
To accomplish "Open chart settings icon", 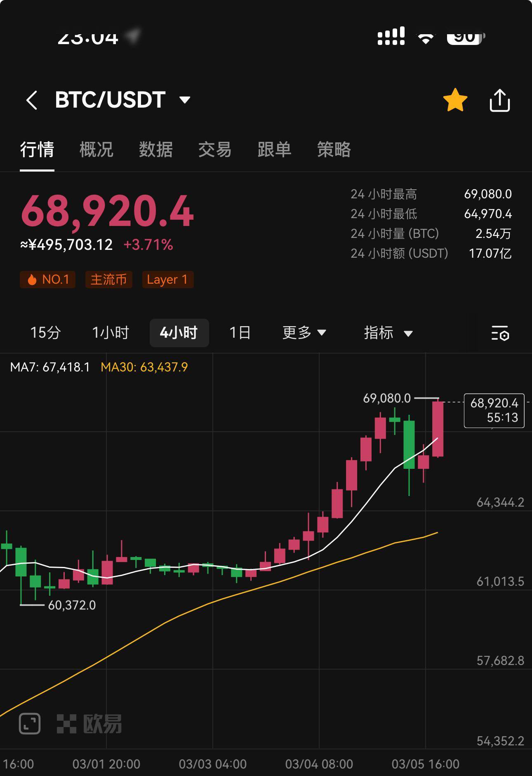I will pos(500,333).
